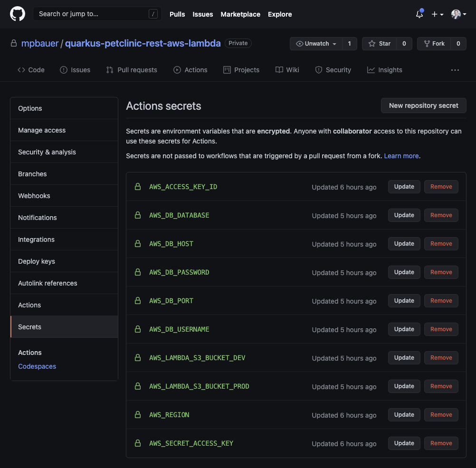The image size is (476, 468).
Task: Switch to the Wiki tab
Action: coord(287,70)
